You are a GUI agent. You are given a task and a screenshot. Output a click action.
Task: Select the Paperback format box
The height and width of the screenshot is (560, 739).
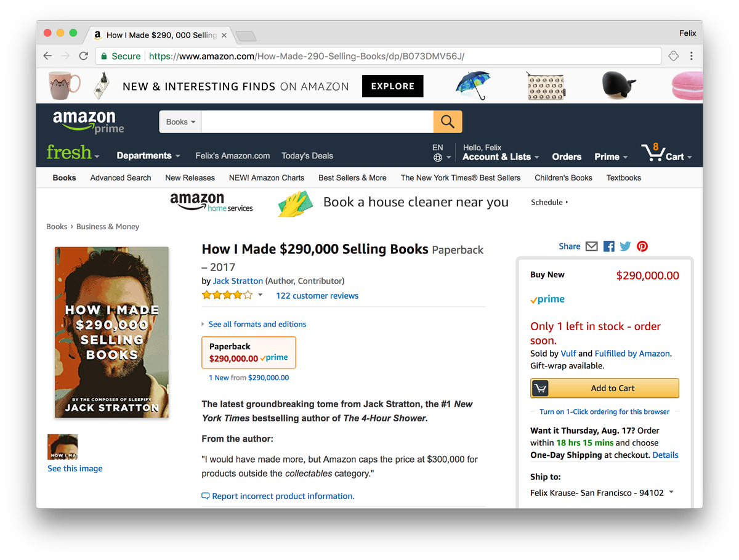point(249,352)
